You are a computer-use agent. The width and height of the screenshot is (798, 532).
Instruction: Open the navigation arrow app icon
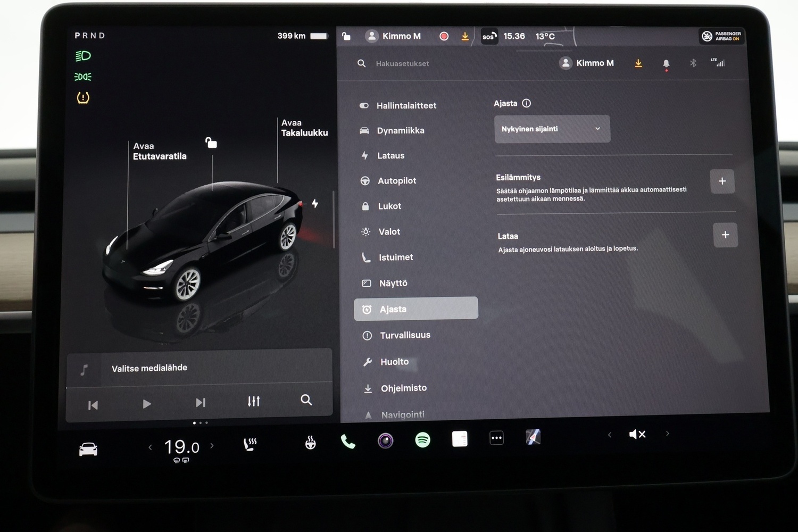coord(533,437)
